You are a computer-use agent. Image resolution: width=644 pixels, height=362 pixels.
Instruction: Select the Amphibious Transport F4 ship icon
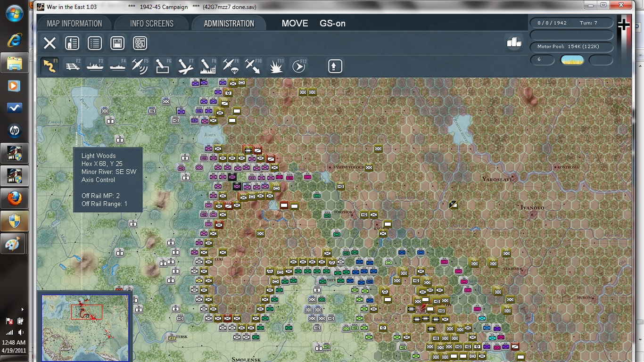(117, 66)
